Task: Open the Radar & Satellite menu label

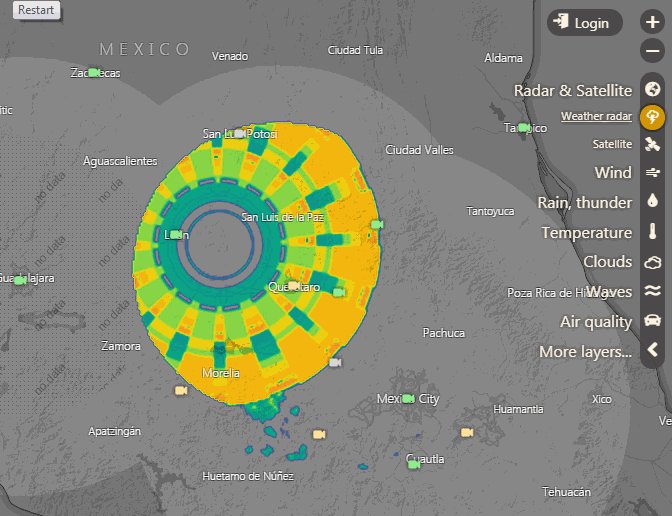Action: pos(573,90)
